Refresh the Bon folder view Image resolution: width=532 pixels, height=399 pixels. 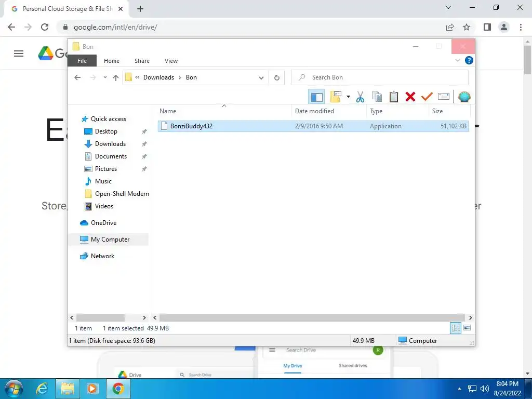[277, 78]
